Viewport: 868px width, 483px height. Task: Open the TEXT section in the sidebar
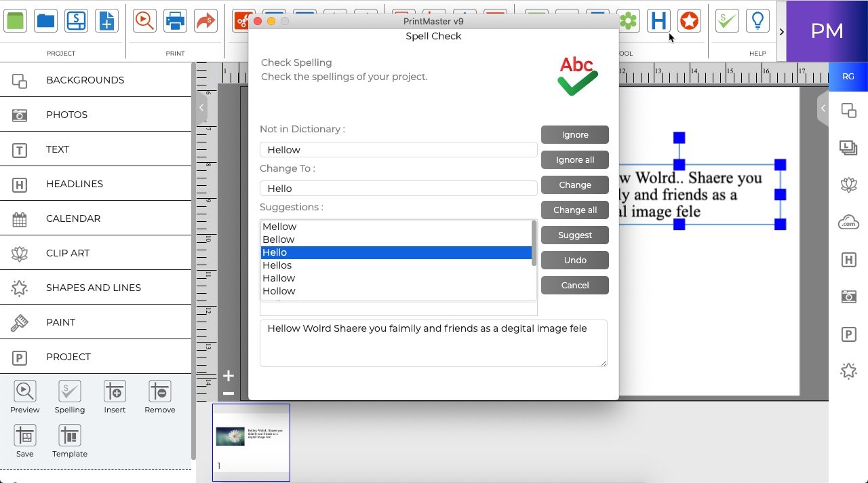coord(57,149)
